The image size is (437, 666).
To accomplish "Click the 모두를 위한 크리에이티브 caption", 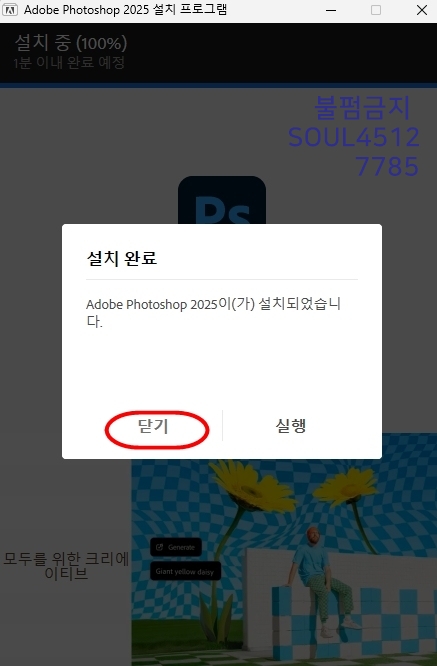I will pos(66,566).
